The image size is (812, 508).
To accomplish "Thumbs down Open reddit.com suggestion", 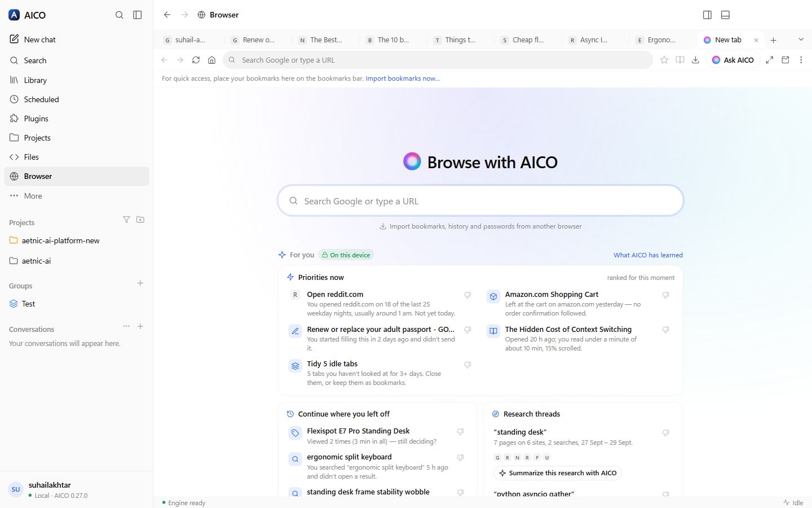I will click(x=467, y=295).
